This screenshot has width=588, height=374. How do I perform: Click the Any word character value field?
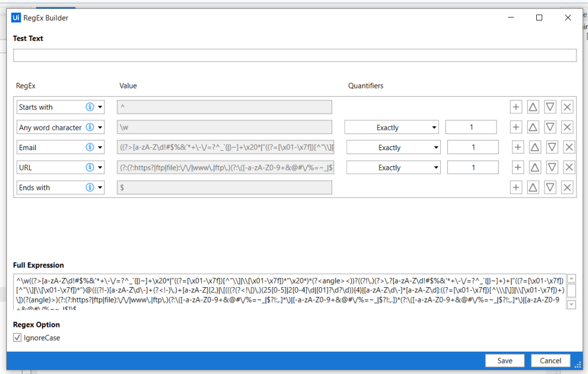[224, 127]
